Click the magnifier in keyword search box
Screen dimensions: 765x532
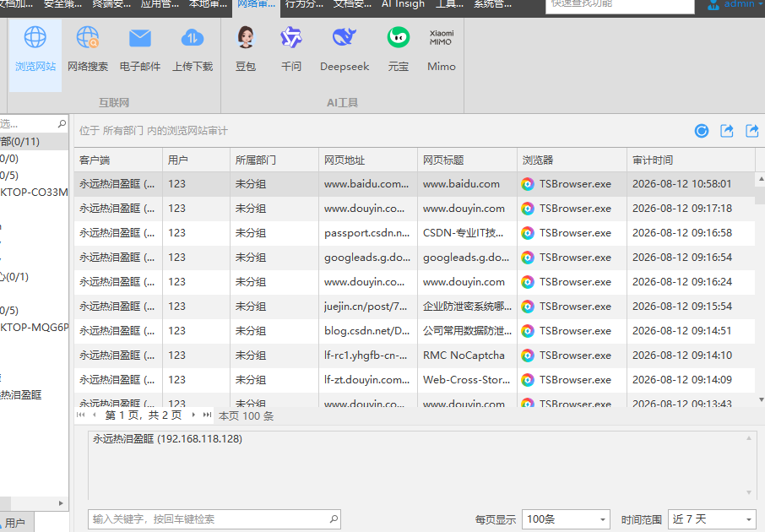tap(334, 518)
